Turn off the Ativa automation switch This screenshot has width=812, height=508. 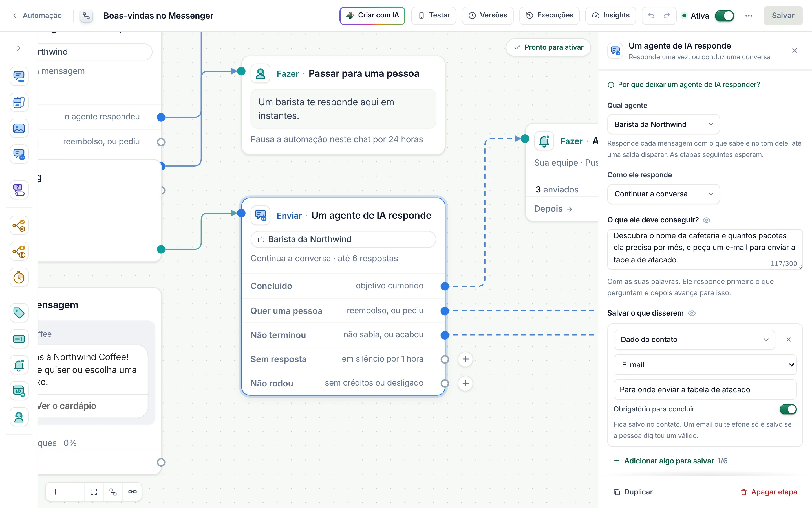724,16
